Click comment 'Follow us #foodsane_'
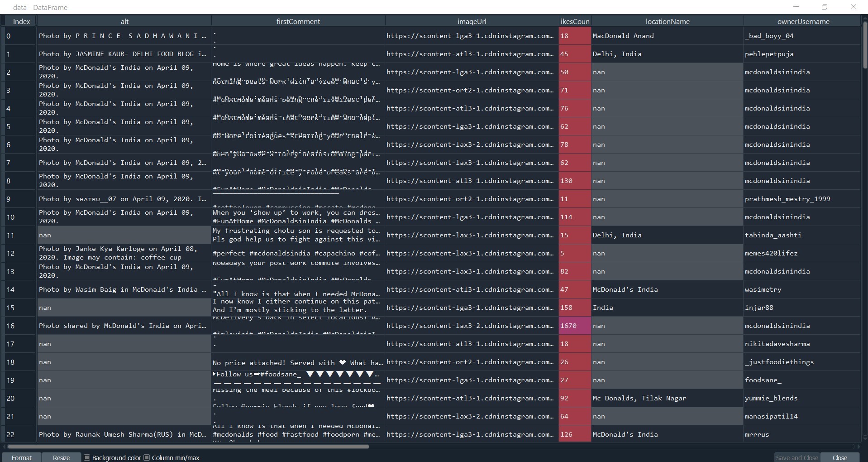This screenshot has width=868, height=462. point(298,380)
